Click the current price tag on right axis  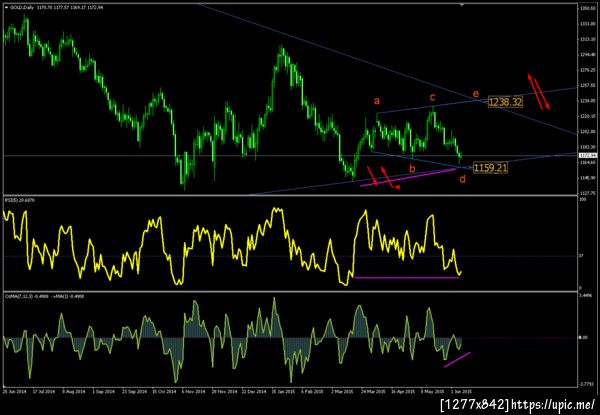click(x=586, y=155)
